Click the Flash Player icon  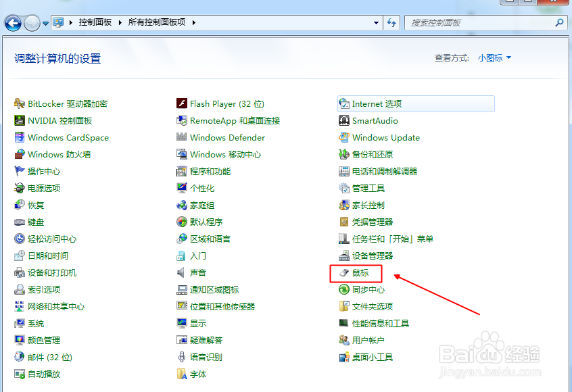(182, 103)
